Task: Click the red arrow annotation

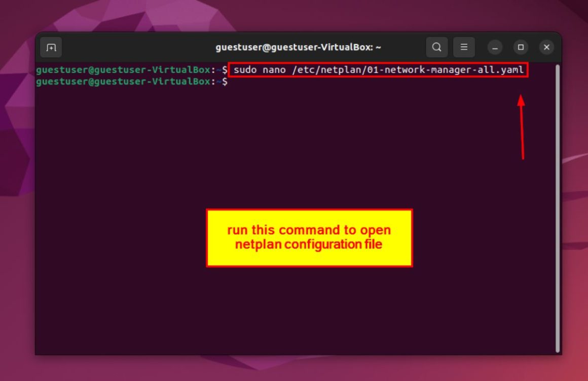Action: coord(521,127)
